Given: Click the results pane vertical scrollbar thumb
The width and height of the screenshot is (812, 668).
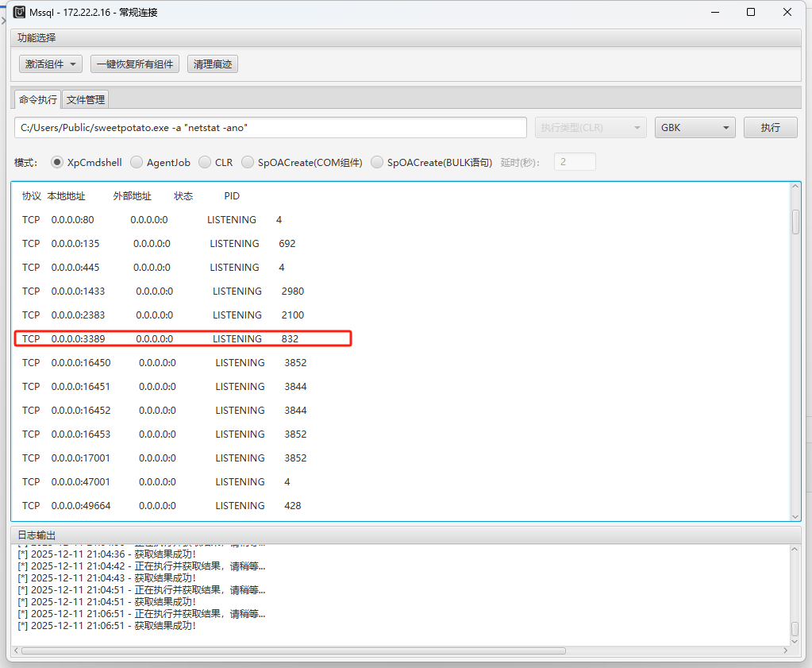Looking at the screenshot, I should [795, 222].
